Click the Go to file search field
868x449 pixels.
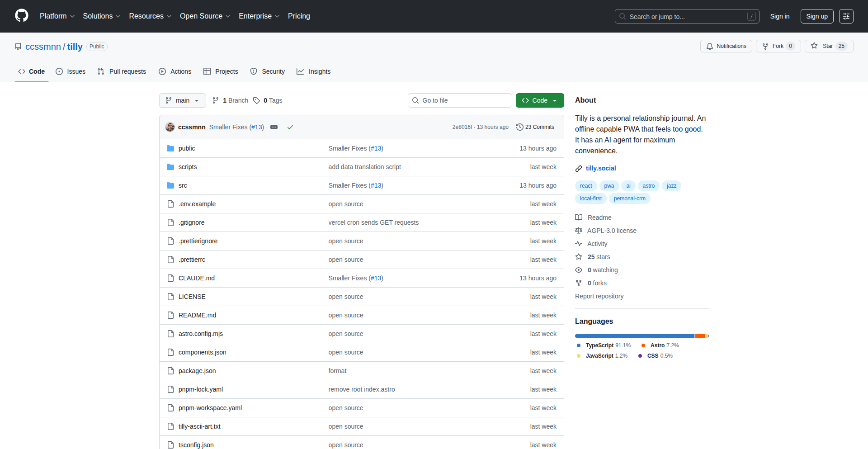click(460, 100)
